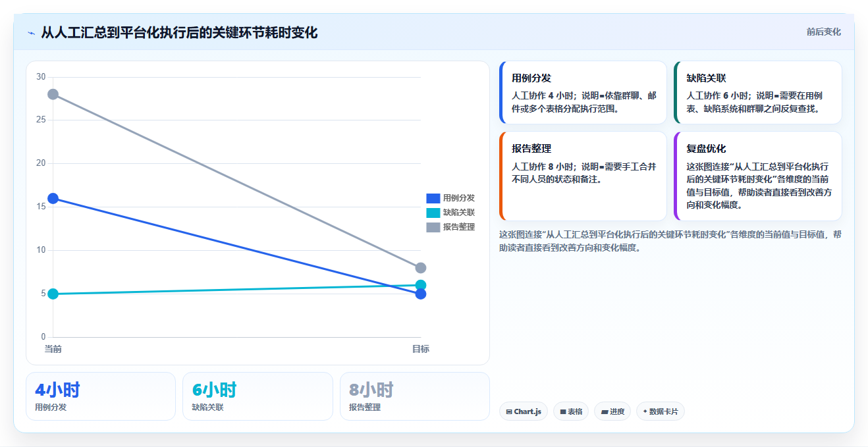
Task: Click the 进度 tag chip
Action: (612, 411)
